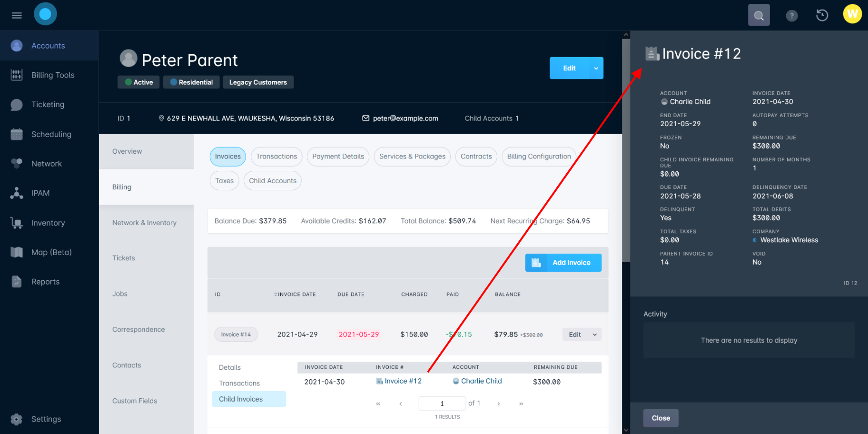Click the IPAM sidebar icon

pos(17,193)
